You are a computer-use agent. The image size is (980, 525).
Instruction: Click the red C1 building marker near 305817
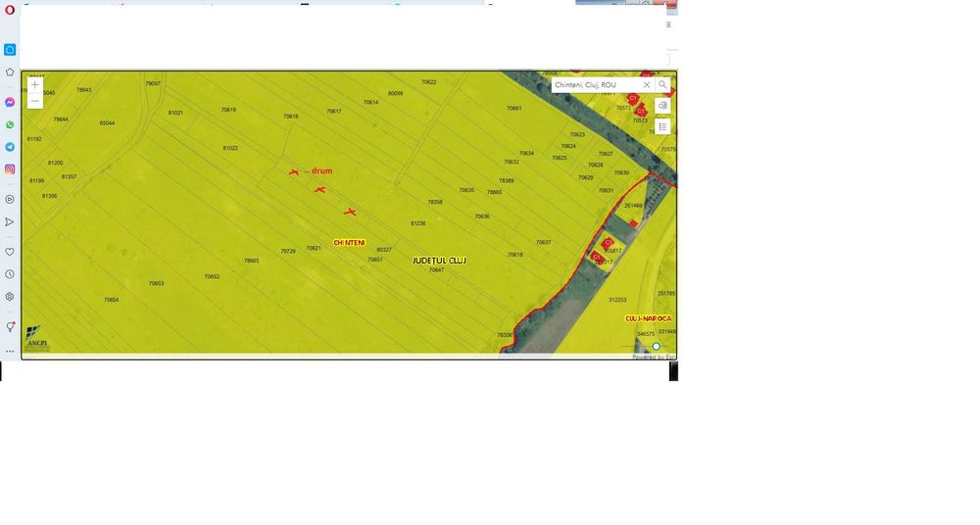click(609, 243)
